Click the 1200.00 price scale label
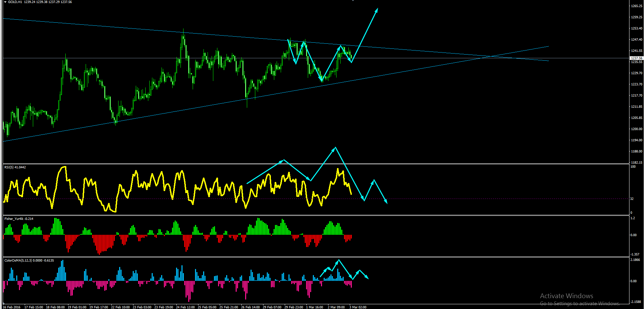The height and width of the screenshot is (309, 644). point(637,129)
